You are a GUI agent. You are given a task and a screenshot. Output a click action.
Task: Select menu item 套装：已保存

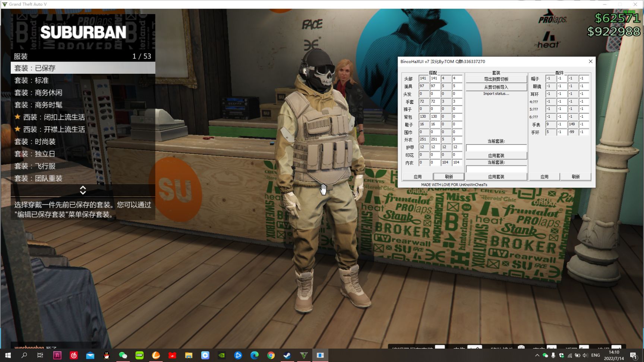click(83, 68)
